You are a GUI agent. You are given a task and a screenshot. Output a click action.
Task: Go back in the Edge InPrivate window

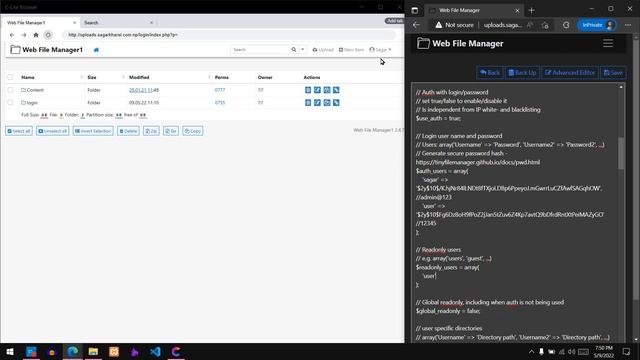tap(416, 25)
